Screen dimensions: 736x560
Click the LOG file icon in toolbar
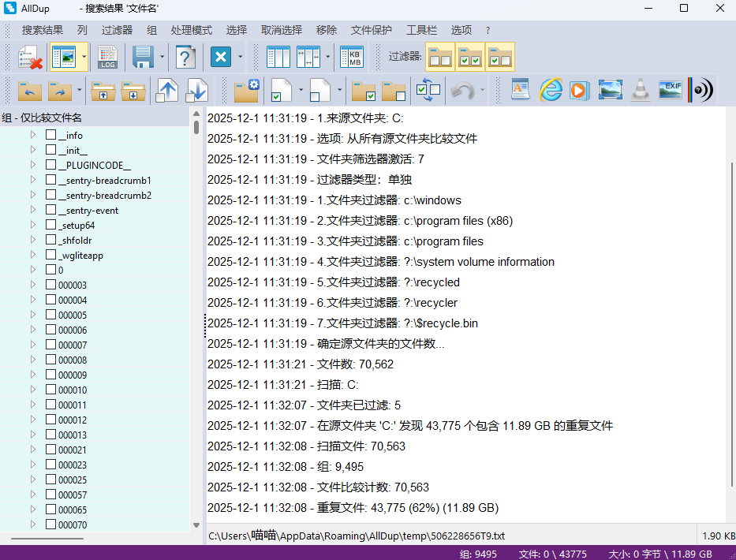108,58
